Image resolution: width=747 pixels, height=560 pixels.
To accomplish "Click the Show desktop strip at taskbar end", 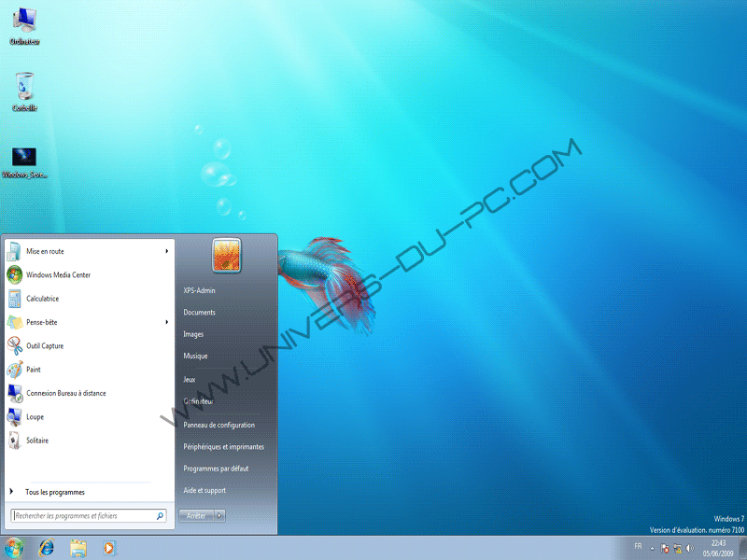I will pos(742,548).
